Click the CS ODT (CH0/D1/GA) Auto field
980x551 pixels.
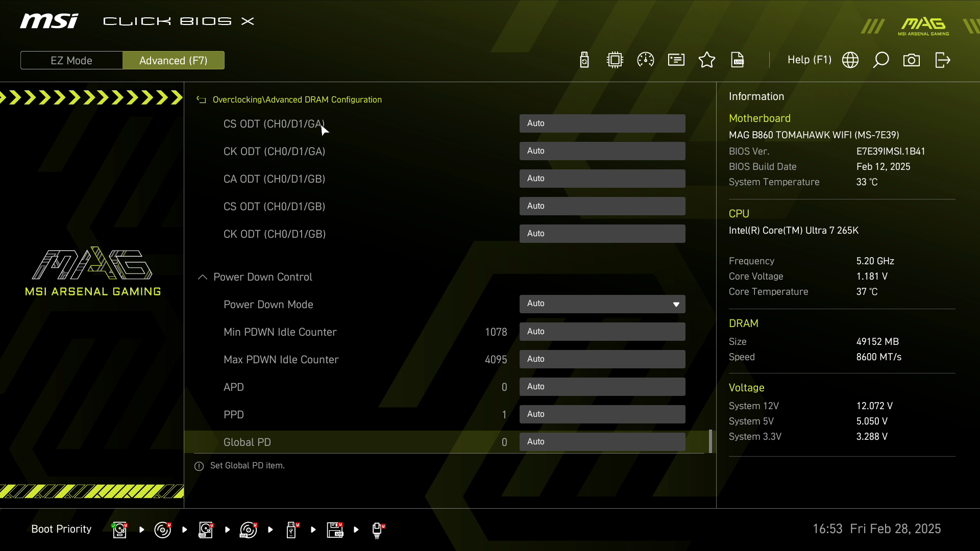pos(602,123)
